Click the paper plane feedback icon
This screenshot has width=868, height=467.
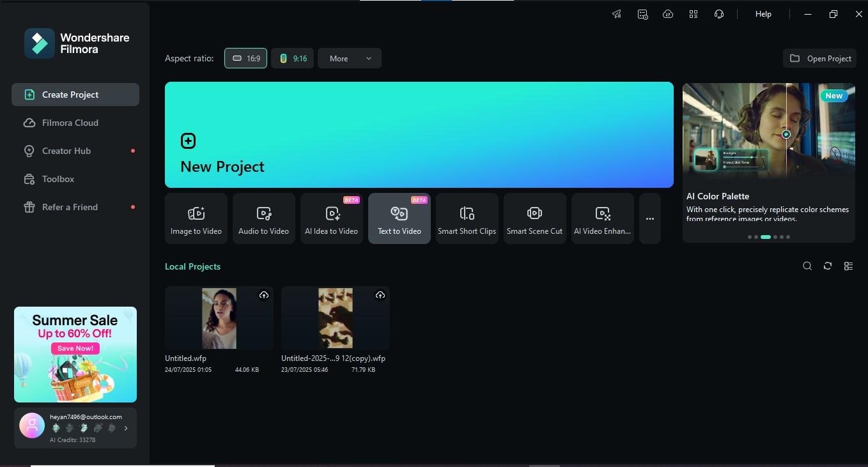click(x=617, y=14)
